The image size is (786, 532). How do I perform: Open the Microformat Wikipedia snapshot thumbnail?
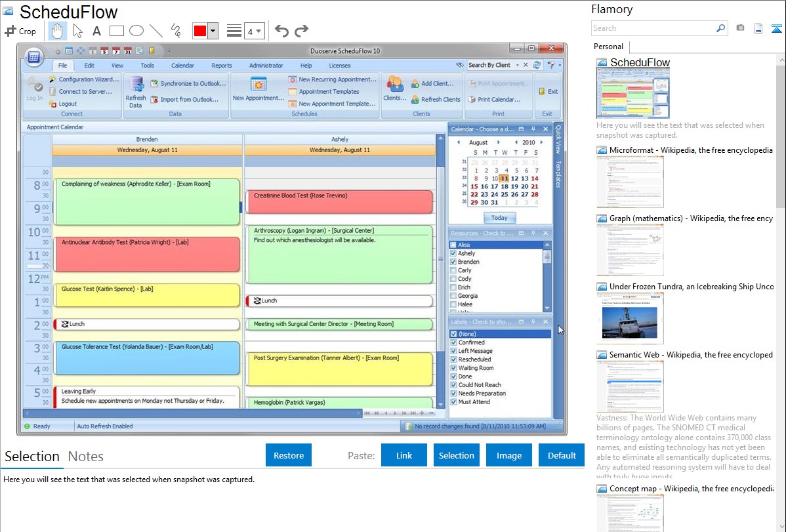pos(630,182)
